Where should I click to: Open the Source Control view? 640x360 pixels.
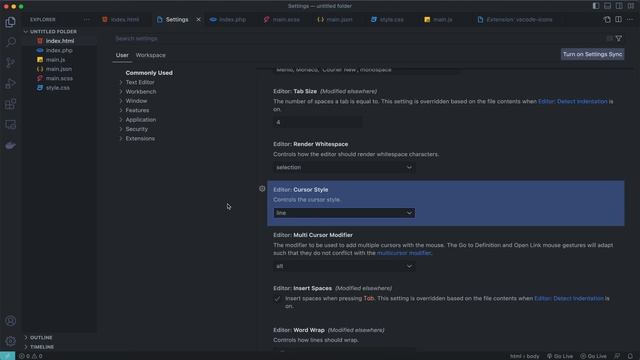[x=10, y=62]
